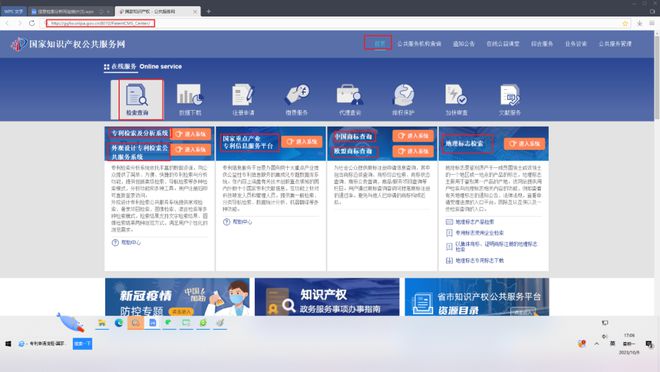
Task: Go back with the browser back arrow
Action: [7, 23]
